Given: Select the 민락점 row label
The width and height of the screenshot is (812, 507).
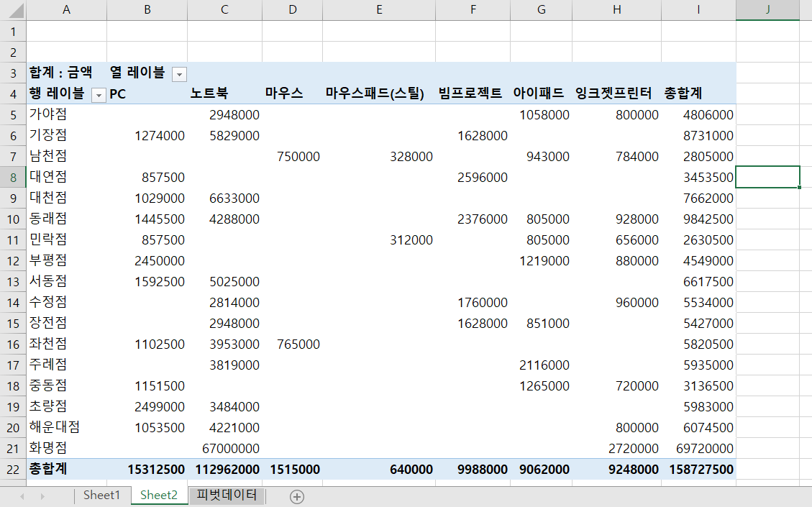Looking at the screenshot, I should click(66, 239).
